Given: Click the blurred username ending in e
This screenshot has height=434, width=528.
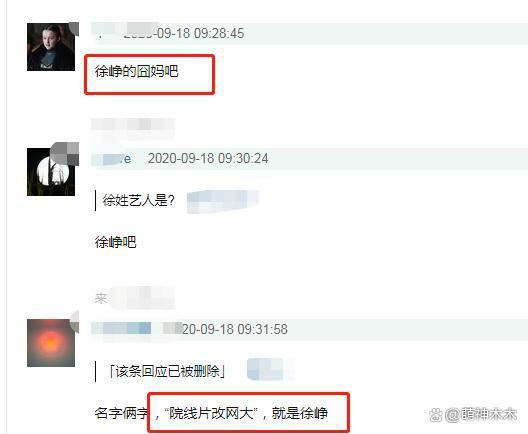Looking at the screenshot, I should click(111, 158).
